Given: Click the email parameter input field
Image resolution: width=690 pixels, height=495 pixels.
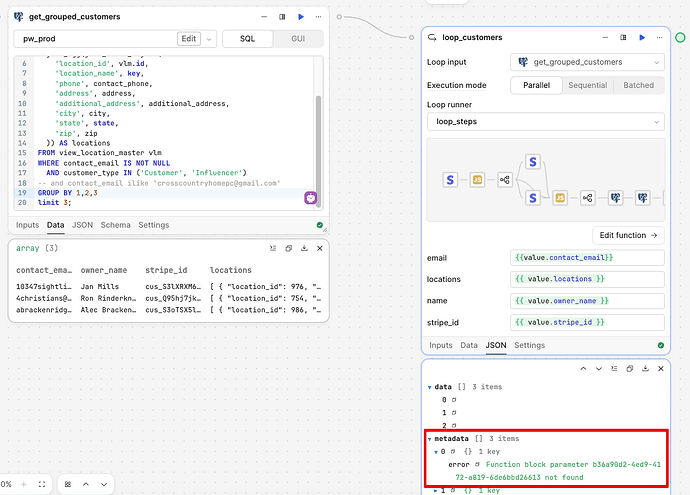Looking at the screenshot, I should (x=587, y=258).
